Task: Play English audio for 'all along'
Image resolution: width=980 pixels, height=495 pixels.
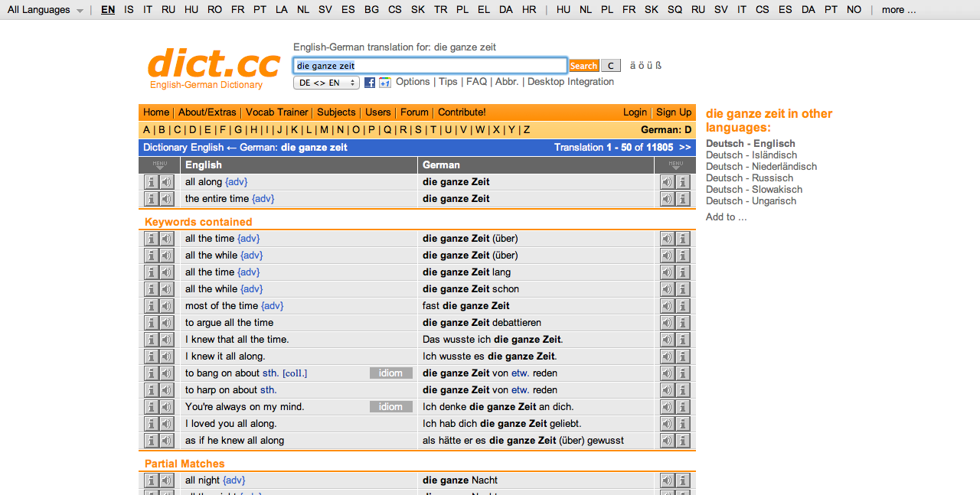Action: [166, 182]
